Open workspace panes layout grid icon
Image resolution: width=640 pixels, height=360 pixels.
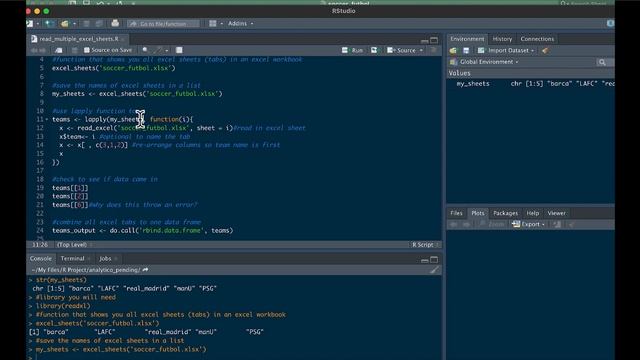[213, 24]
